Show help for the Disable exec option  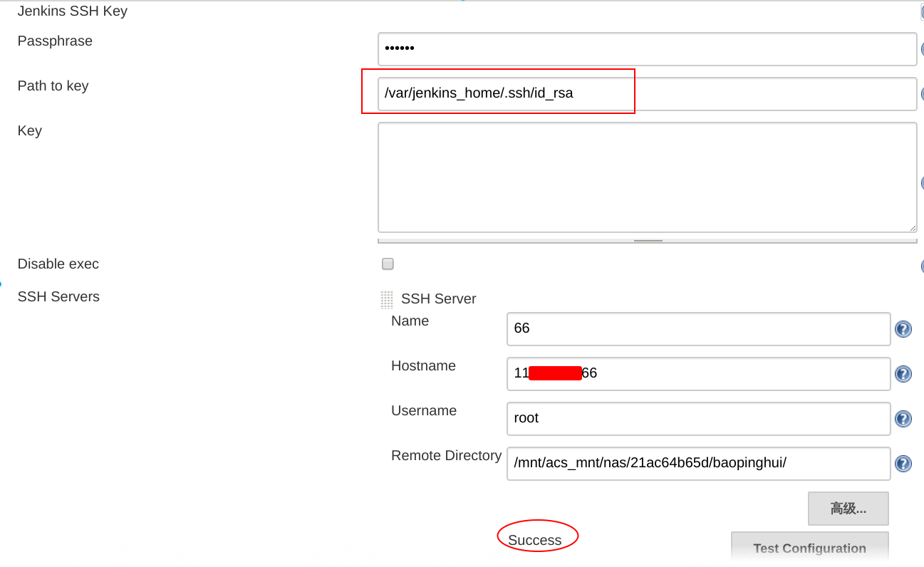point(921,266)
